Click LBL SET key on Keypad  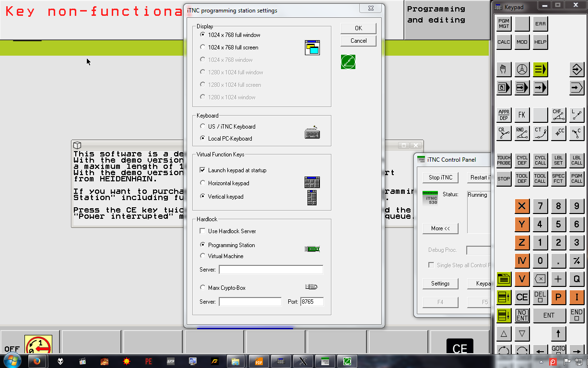[x=558, y=161]
